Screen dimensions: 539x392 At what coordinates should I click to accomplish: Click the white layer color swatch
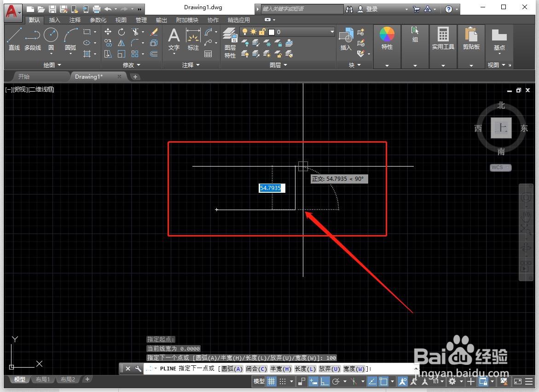[x=272, y=32]
